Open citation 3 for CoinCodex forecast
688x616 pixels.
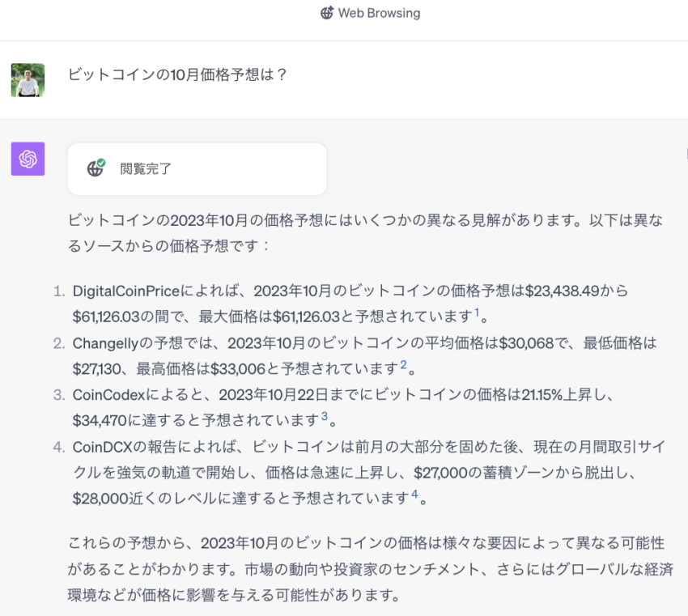click(x=325, y=416)
